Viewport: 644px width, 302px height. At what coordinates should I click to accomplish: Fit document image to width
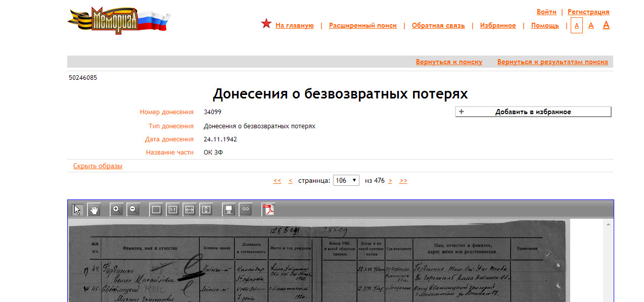[190, 210]
